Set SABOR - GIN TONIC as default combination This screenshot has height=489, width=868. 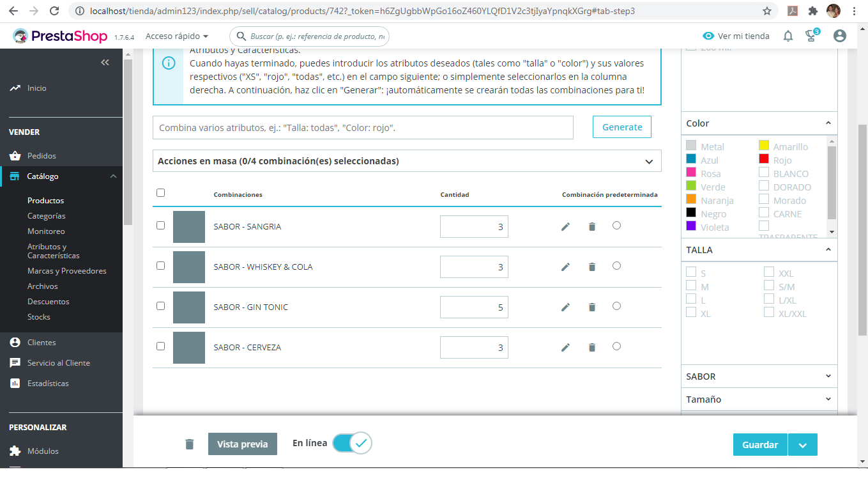[x=616, y=306]
